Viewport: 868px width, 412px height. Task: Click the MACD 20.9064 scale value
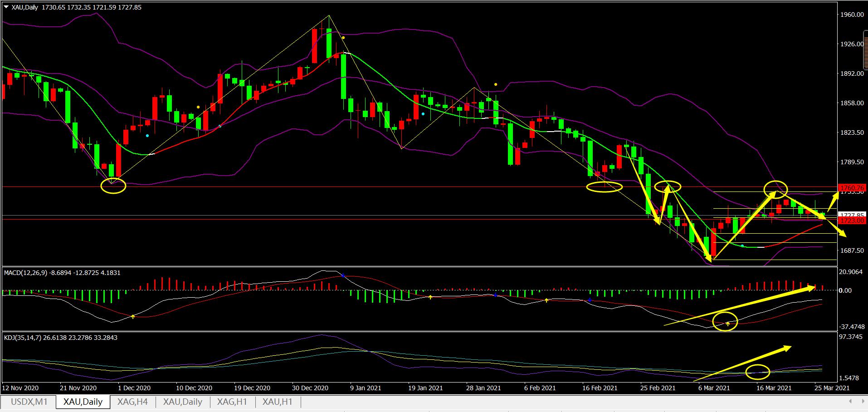coord(851,272)
